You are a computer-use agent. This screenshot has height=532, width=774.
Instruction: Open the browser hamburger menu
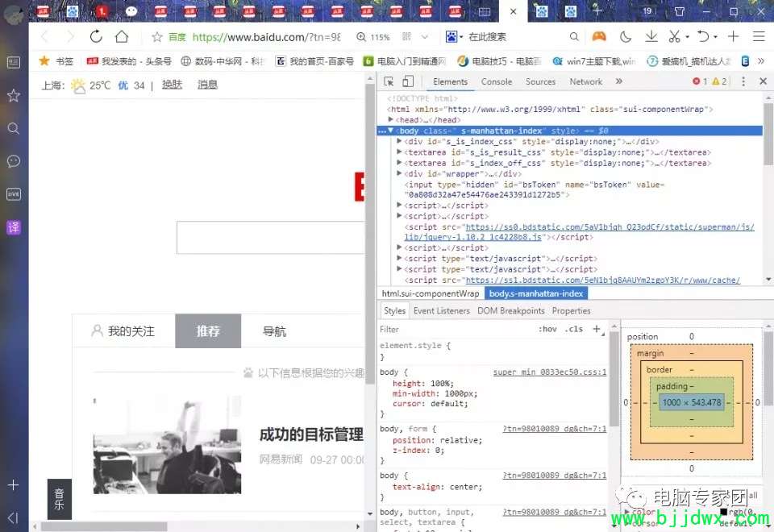point(759,36)
